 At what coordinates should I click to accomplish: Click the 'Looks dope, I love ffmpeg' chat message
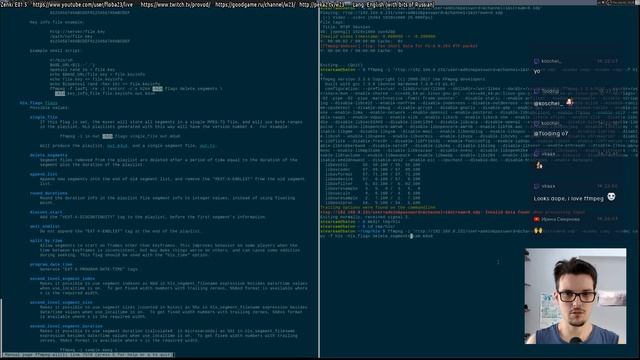coord(568,199)
